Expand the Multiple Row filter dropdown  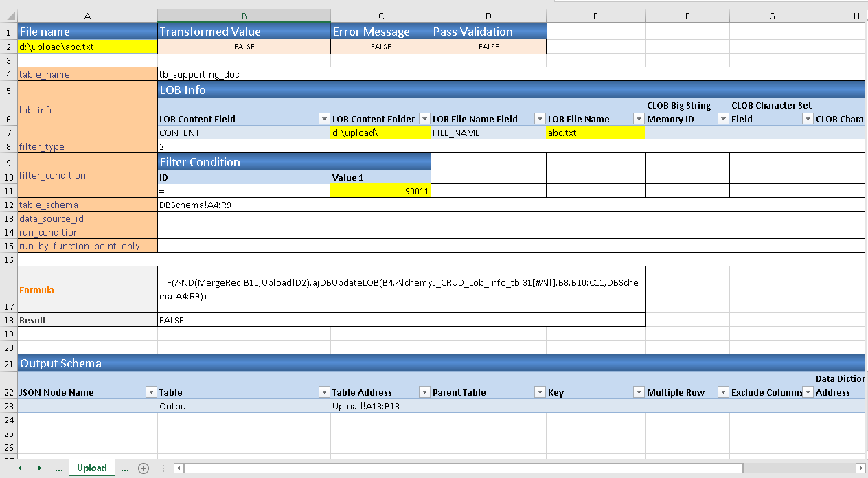point(723,392)
